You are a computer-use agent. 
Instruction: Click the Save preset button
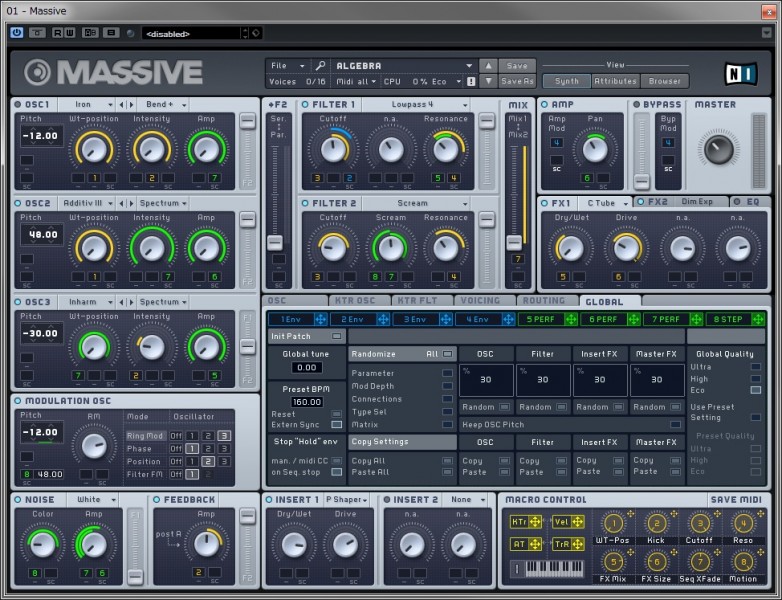pos(517,65)
